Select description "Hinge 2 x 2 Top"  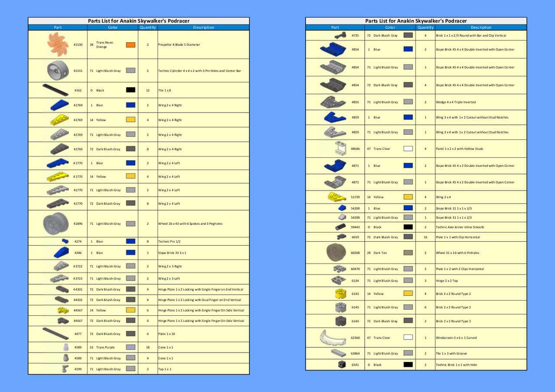pyautogui.click(x=447, y=281)
